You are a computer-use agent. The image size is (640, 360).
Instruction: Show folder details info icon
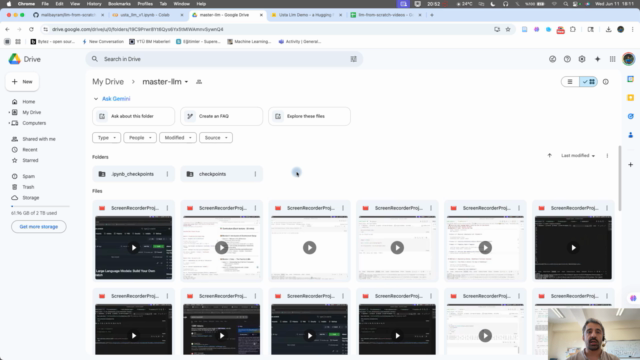click(606, 82)
